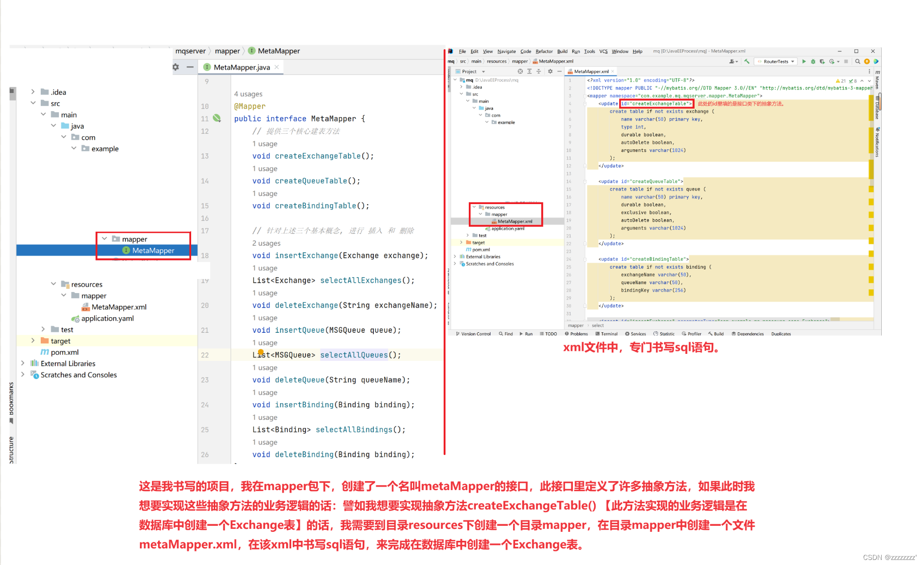924x565 pixels.
Task: Open the Refactor menu
Action: click(x=544, y=51)
